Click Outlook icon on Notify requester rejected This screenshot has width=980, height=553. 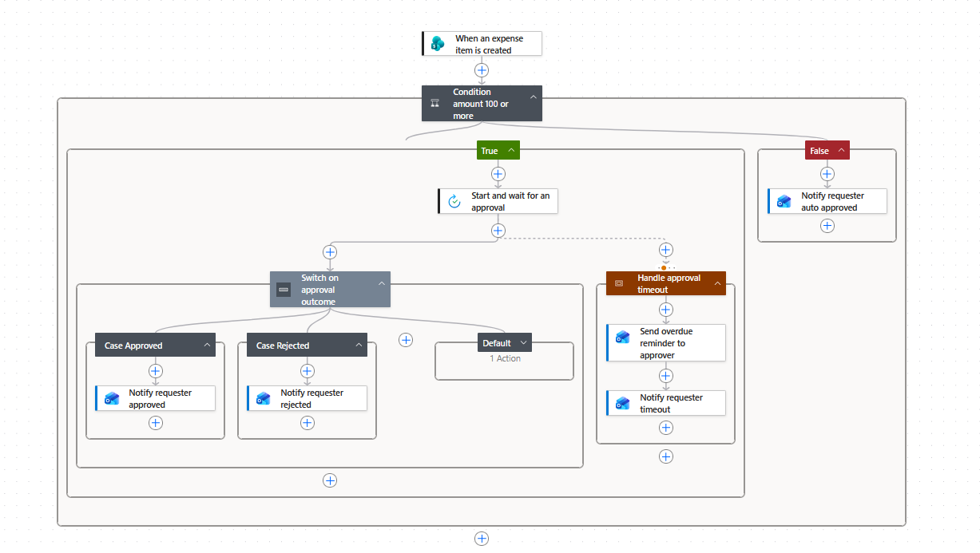264,398
